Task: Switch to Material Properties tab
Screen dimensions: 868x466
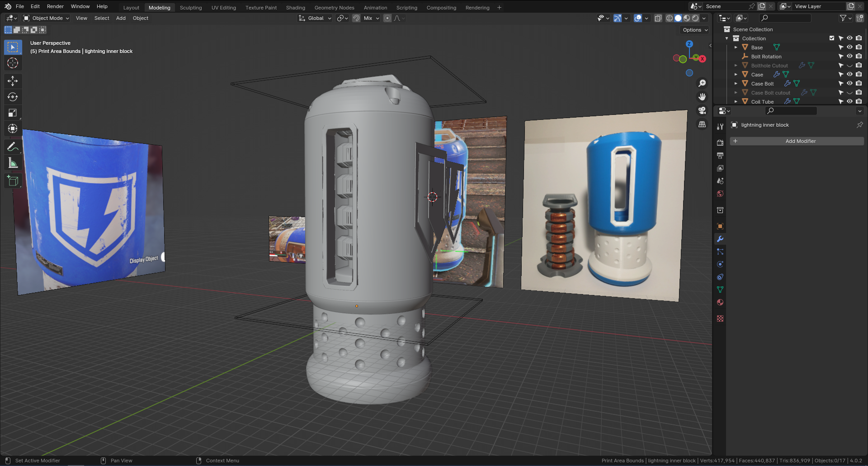Action: [x=720, y=302]
